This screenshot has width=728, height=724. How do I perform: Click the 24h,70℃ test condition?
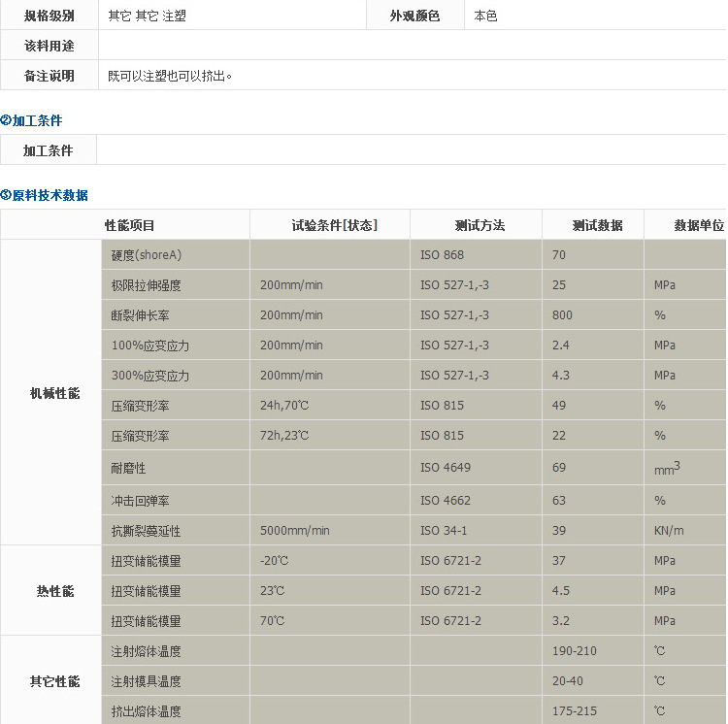pyautogui.click(x=284, y=405)
